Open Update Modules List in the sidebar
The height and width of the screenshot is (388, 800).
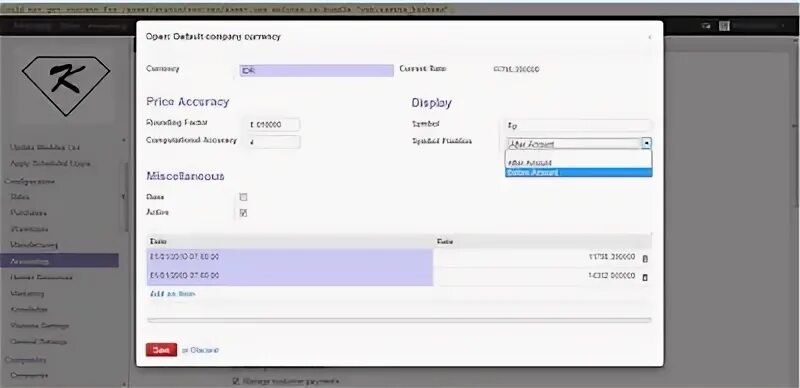tap(45, 148)
